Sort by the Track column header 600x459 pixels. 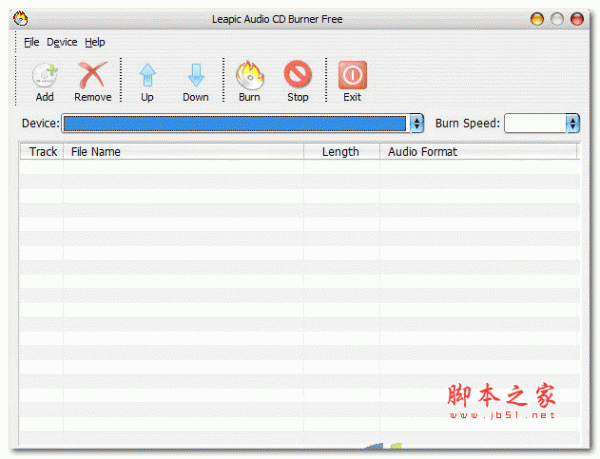point(42,151)
